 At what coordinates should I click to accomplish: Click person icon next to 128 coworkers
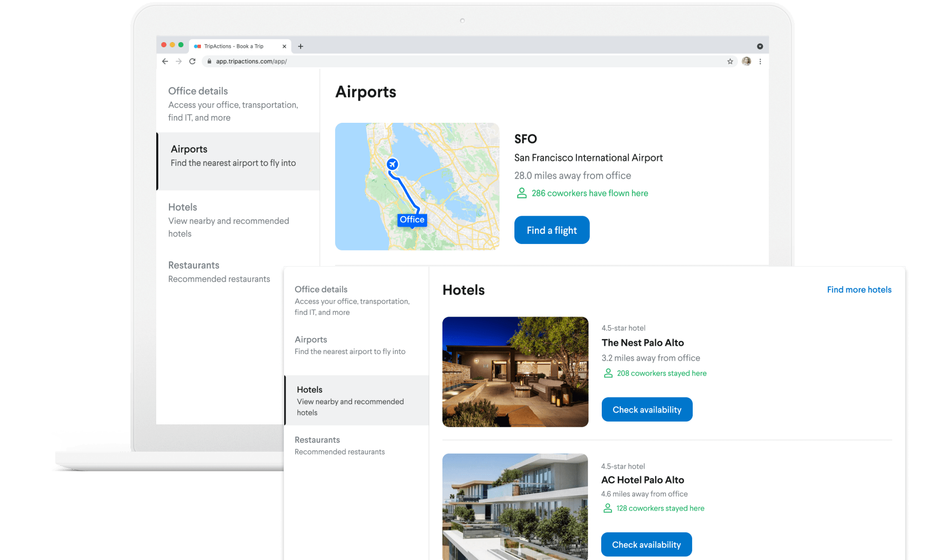tap(607, 508)
